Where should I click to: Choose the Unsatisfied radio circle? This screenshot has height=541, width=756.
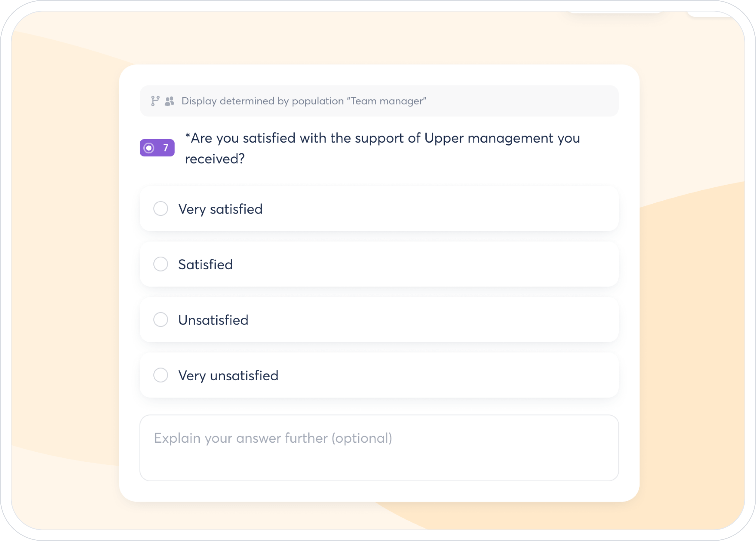(x=160, y=319)
